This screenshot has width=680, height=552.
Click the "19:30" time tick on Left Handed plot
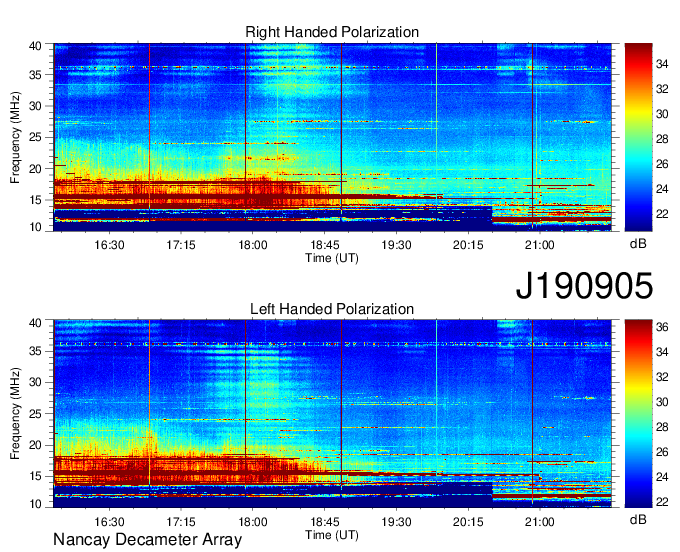tap(396, 522)
